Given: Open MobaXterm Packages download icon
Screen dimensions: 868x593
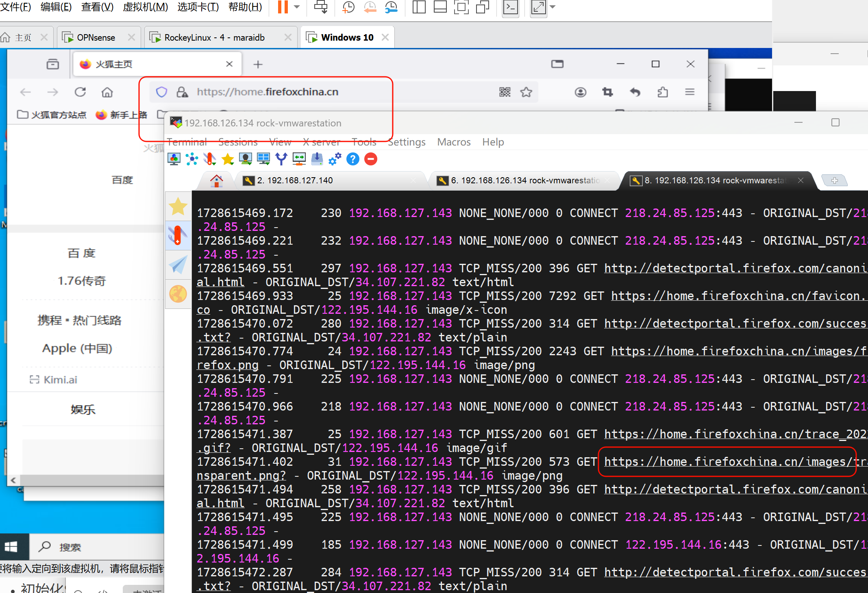Looking at the screenshot, I should (317, 159).
